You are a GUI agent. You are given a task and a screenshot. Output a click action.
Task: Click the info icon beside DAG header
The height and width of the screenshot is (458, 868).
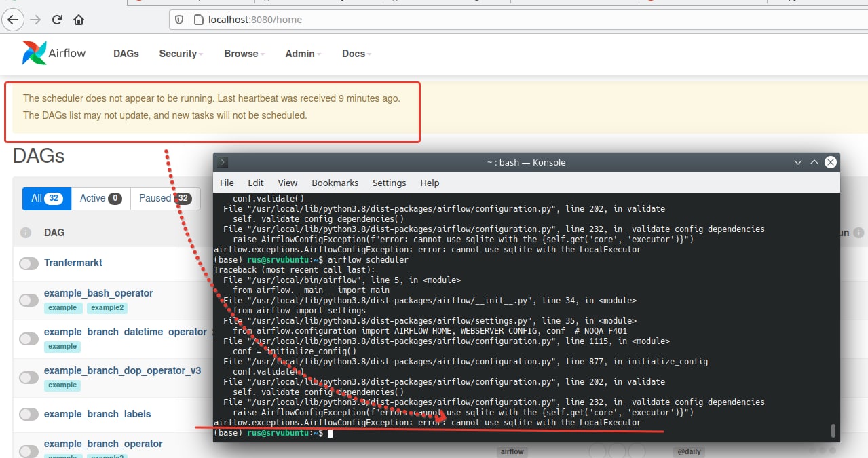pyautogui.click(x=26, y=233)
